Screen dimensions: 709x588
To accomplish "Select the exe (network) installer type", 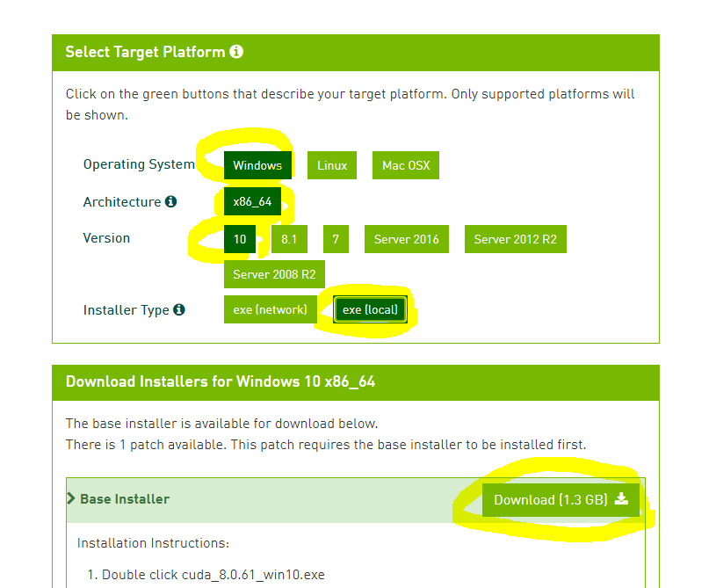I will coord(270,309).
